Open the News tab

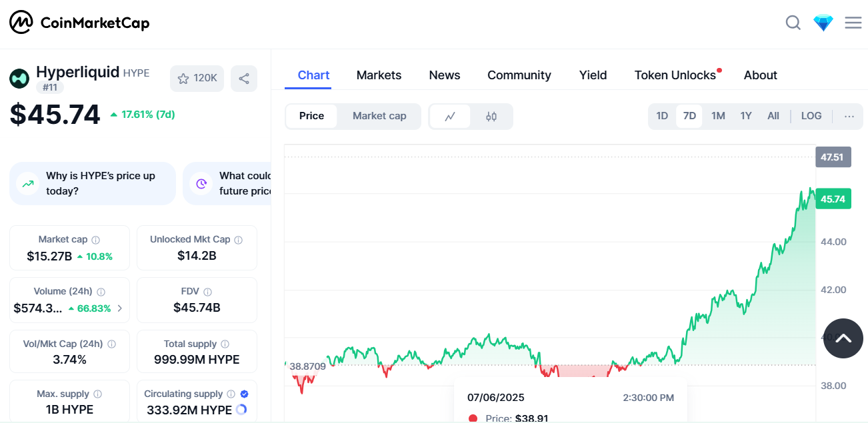[x=445, y=75]
